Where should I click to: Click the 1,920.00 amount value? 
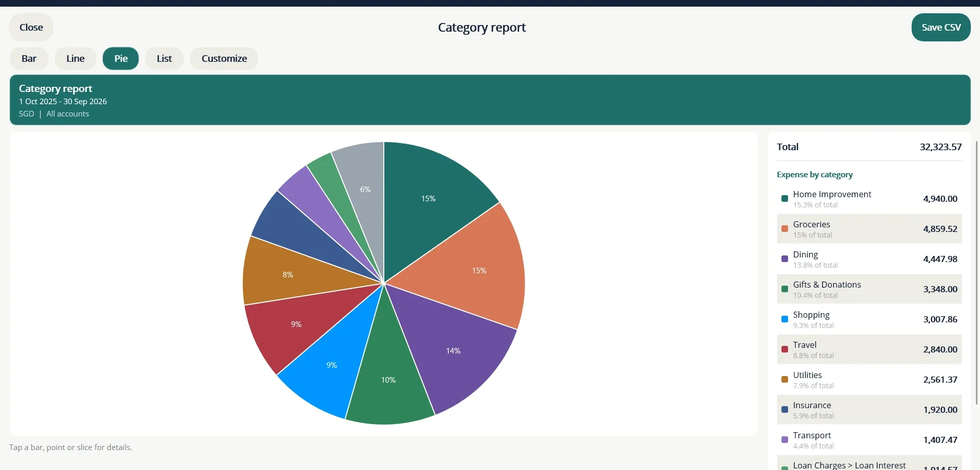940,410
